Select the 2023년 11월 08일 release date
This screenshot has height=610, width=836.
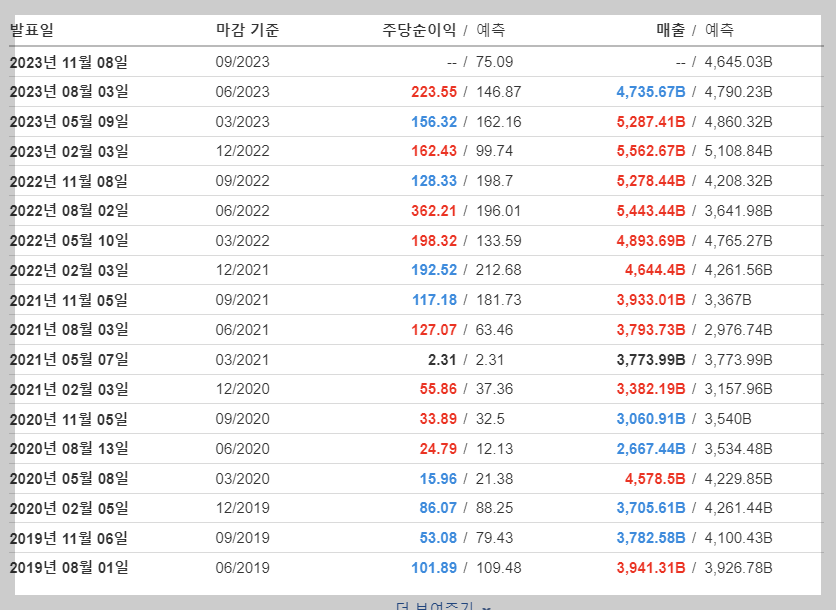click(69, 62)
